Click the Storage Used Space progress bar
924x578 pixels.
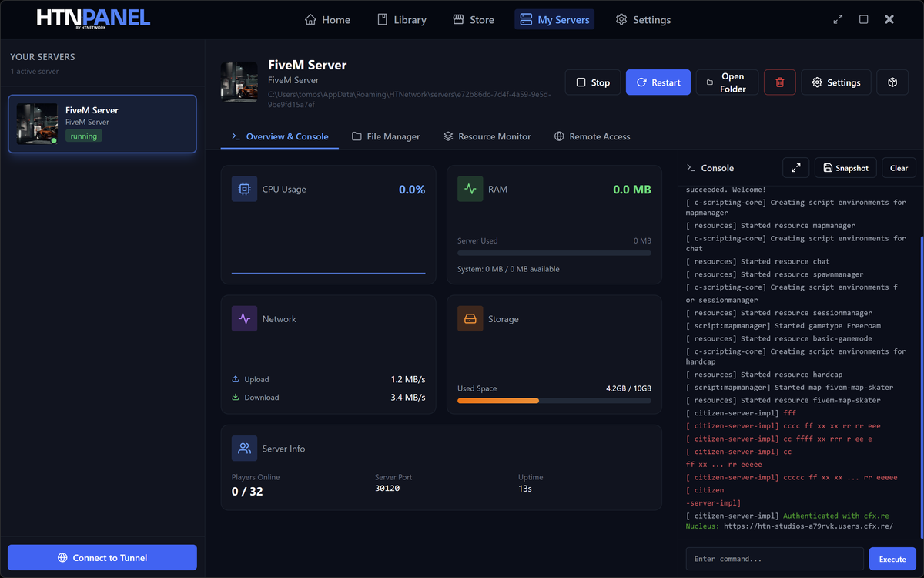[x=554, y=401]
